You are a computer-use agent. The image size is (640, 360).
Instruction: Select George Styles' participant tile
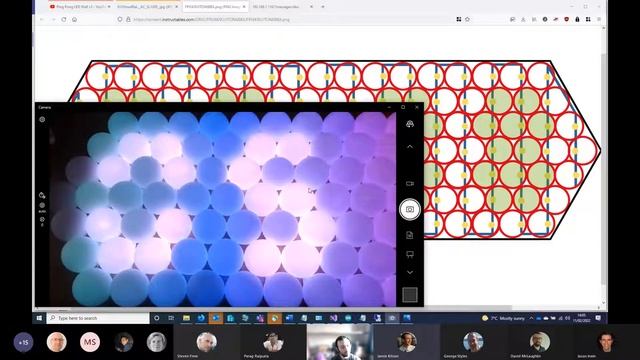(473, 342)
